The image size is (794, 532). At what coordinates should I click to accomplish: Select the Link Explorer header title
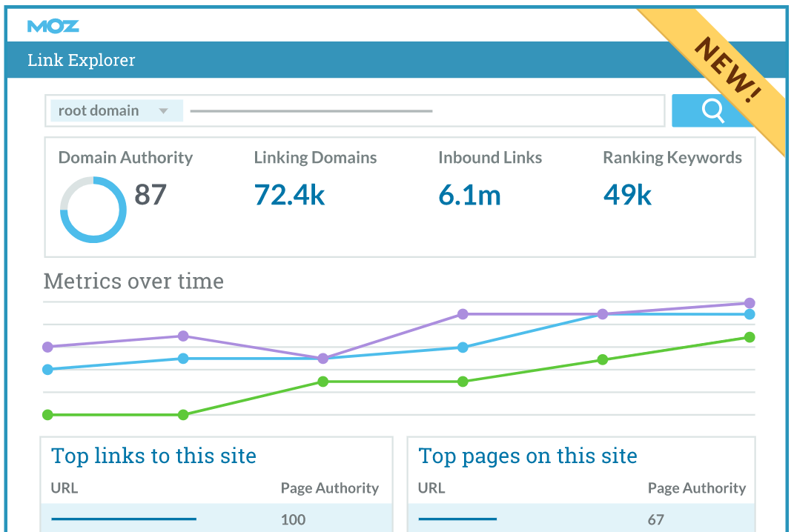82,61
